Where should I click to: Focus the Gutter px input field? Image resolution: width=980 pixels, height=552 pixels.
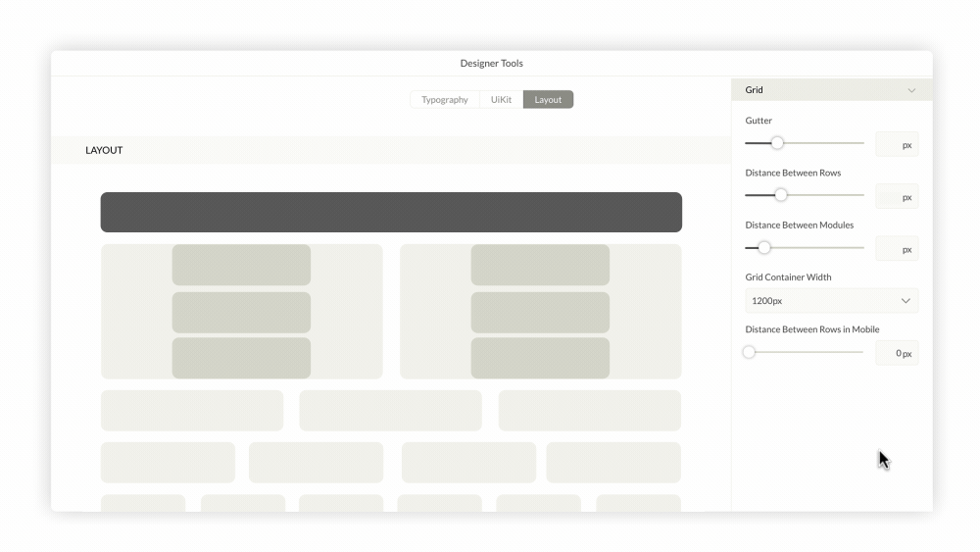(x=896, y=145)
